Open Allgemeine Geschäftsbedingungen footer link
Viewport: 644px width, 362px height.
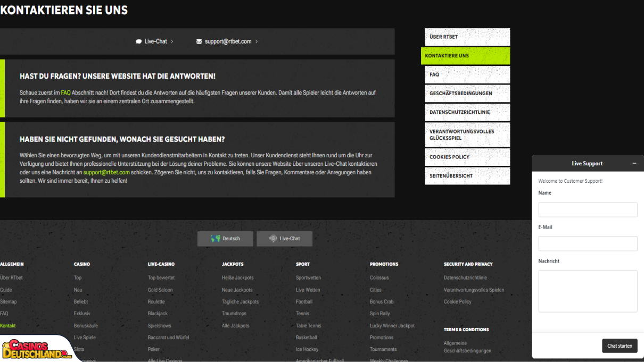click(468, 347)
